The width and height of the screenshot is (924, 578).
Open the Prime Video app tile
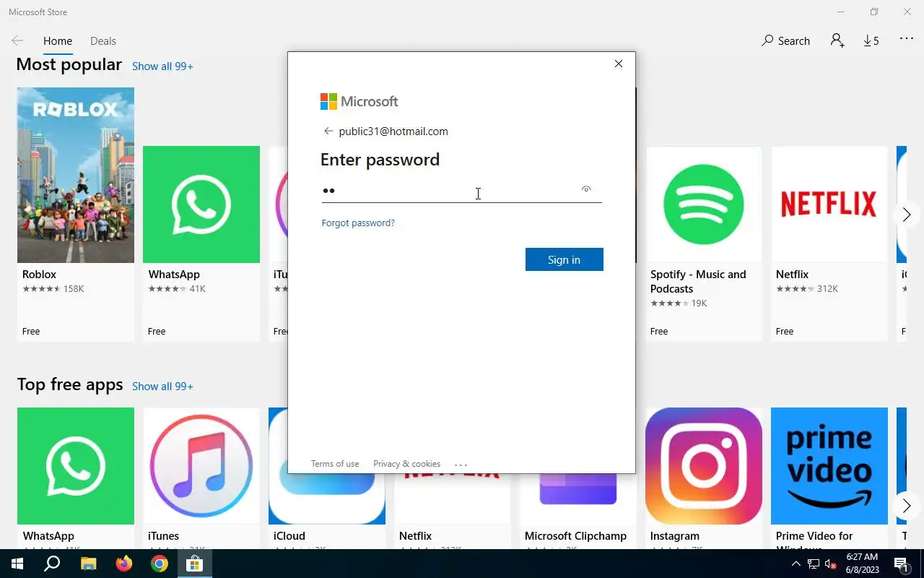point(829,477)
